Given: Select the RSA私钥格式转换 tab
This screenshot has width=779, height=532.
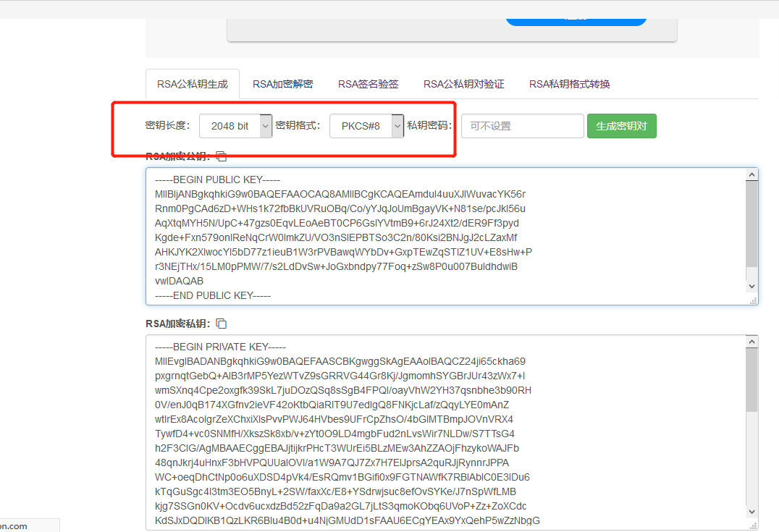Looking at the screenshot, I should pyautogui.click(x=569, y=84).
